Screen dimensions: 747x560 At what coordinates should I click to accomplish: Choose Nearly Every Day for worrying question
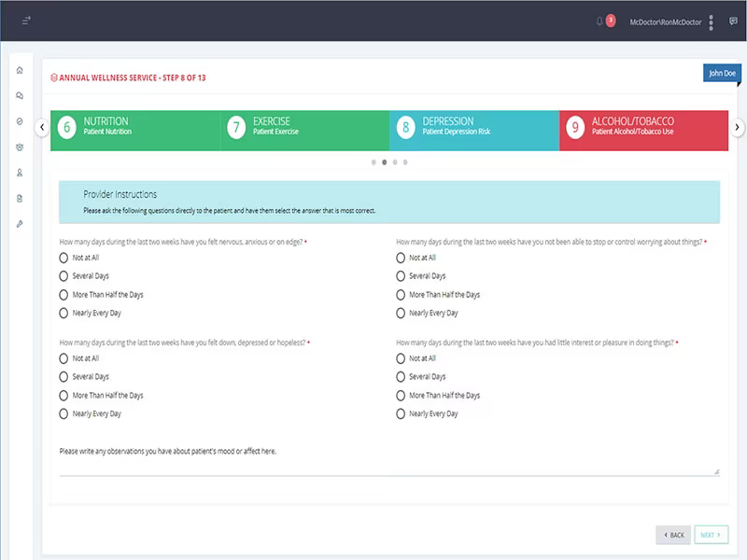point(401,313)
